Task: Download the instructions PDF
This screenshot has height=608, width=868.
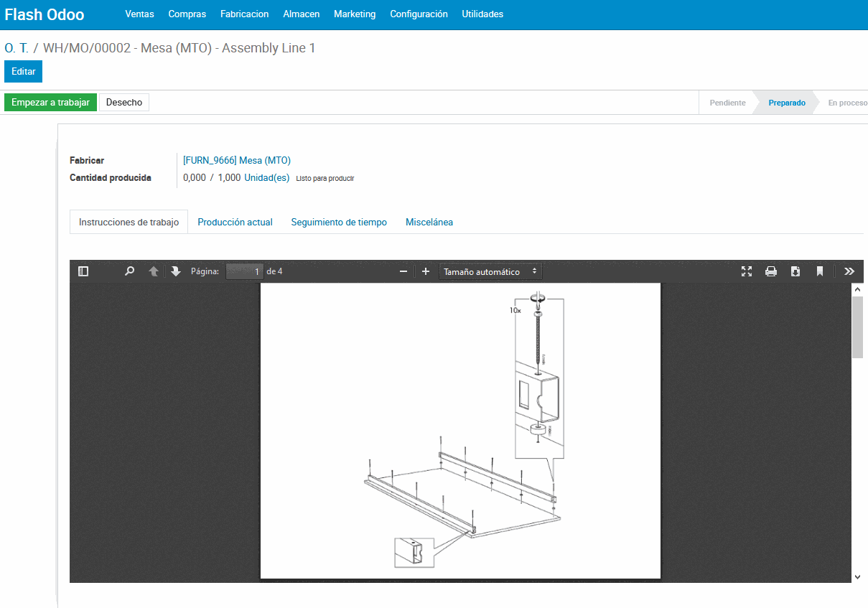Action: point(795,271)
